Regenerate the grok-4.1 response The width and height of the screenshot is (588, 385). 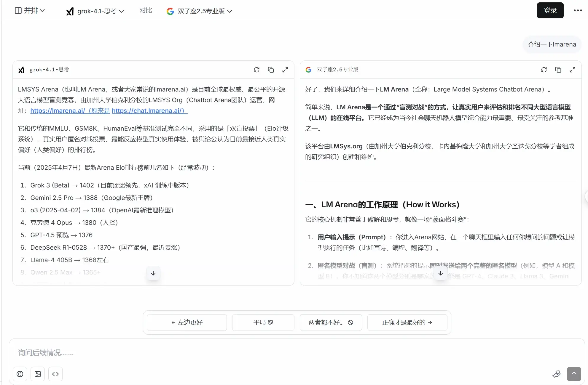pyautogui.click(x=256, y=70)
